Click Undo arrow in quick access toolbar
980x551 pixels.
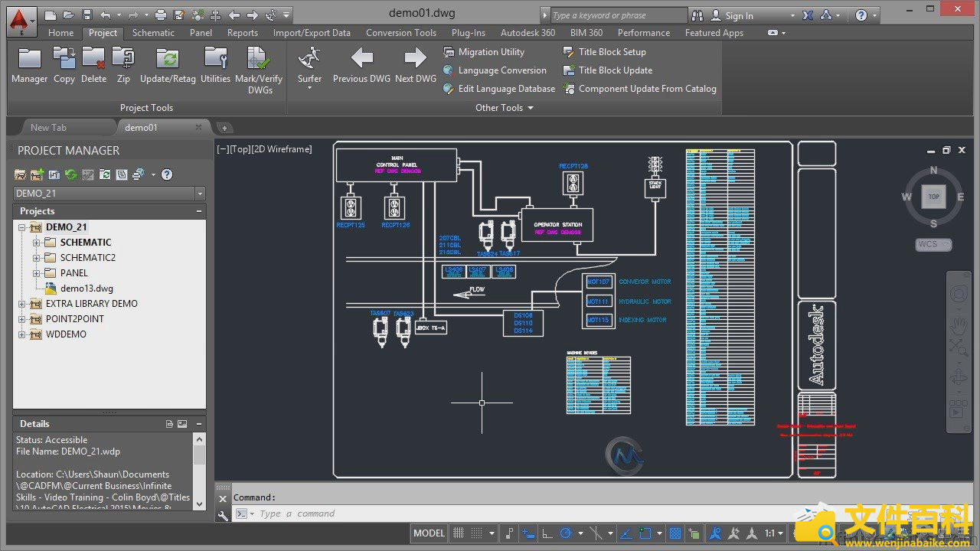pyautogui.click(x=106, y=15)
